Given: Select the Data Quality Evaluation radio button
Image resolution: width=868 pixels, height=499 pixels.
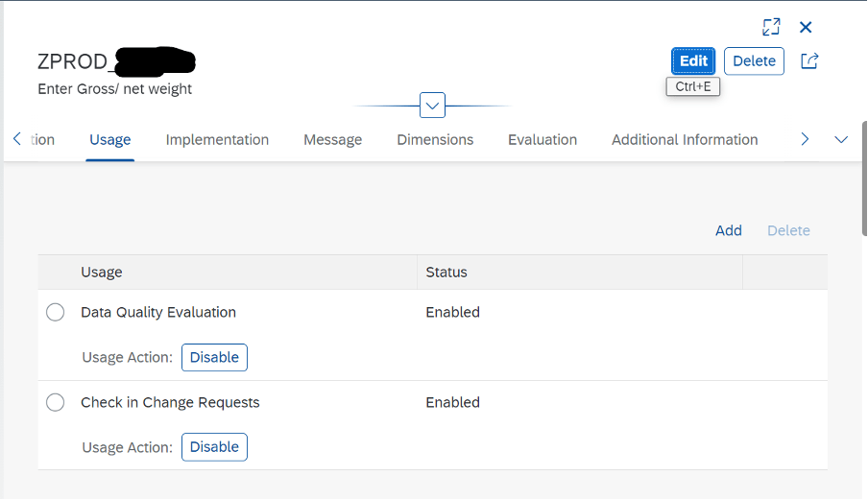Looking at the screenshot, I should point(56,312).
